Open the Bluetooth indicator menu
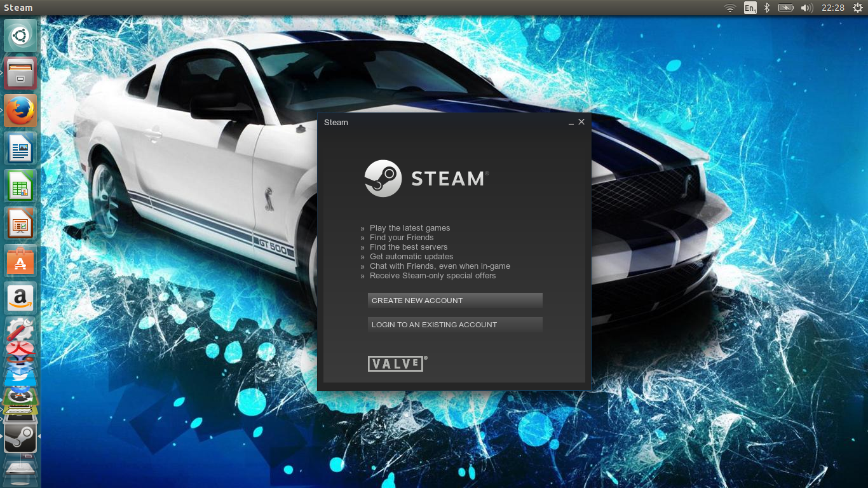Image resolution: width=868 pixels, height=488 pixels. tap(767, 8)
